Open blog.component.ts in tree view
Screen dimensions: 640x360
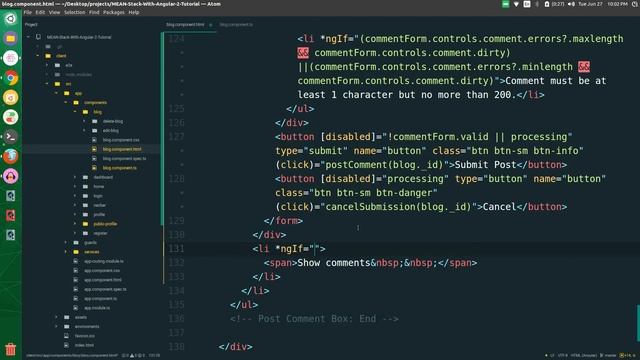click(120, 168)
